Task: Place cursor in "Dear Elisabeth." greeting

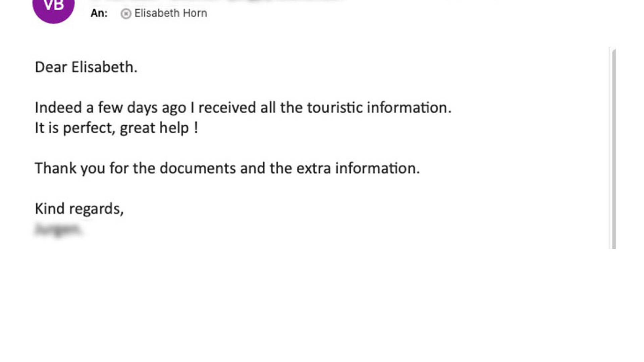Action: pos(86,67)
